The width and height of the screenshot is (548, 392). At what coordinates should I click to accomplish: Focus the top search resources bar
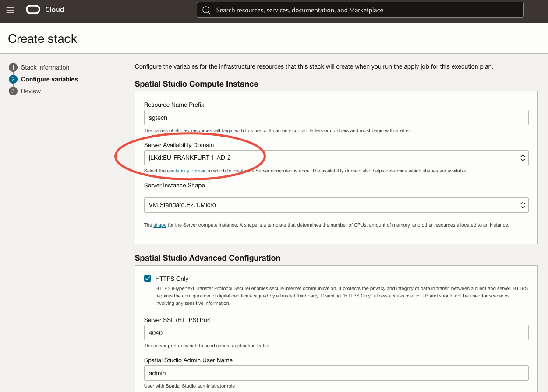pyautogui.click(x=364, y=10)
